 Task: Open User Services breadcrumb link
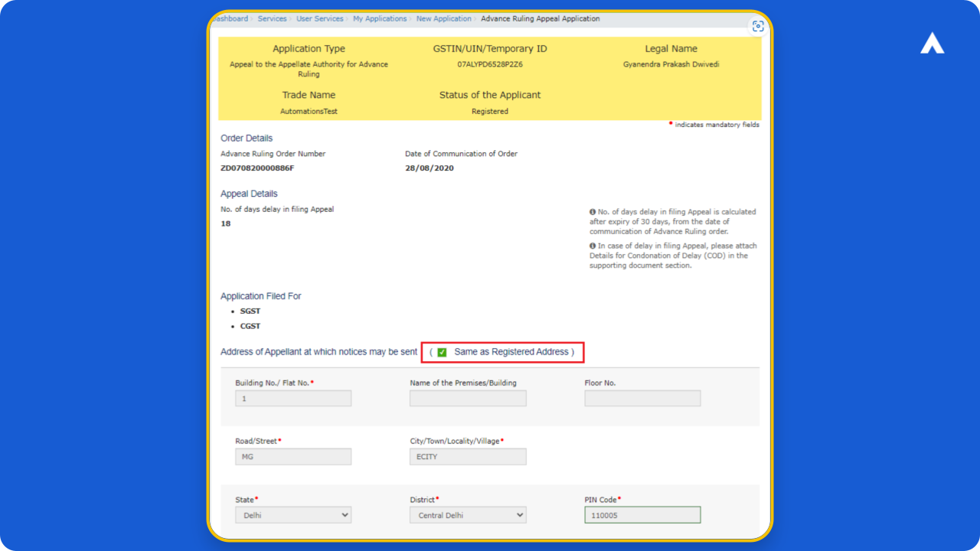pyautogui.click(x=320, y=18)
